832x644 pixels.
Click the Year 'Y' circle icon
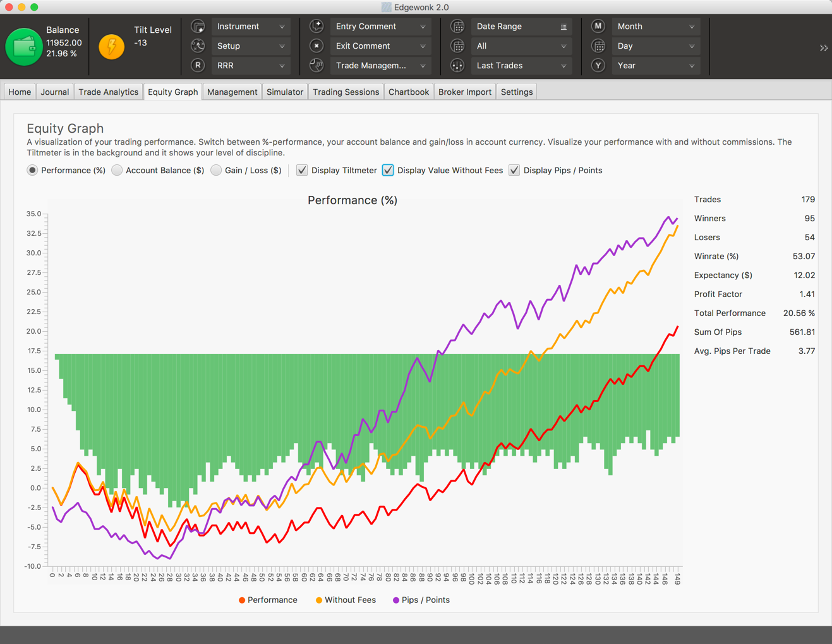tap(598, 66)
